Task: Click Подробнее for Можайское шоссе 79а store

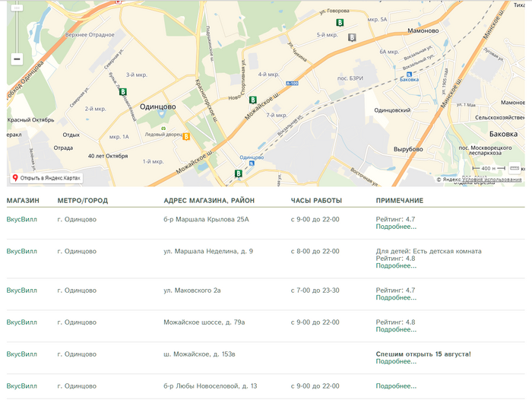Action: [396, 329]
